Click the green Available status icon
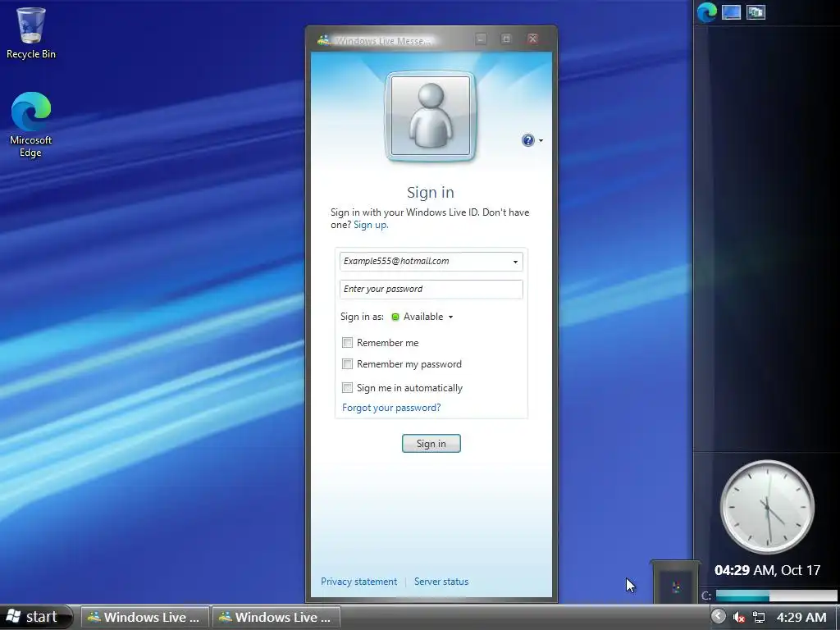Viewport: 840px width, 630px height. pos(395,317)
